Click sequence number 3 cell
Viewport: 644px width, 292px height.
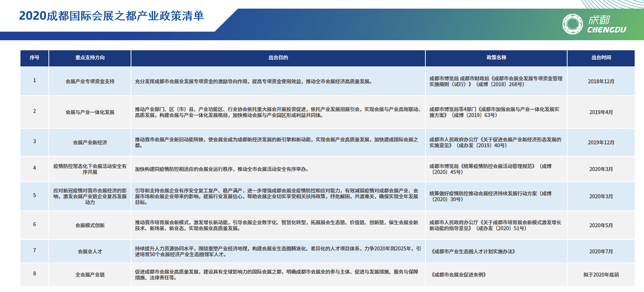[x=34, y=142]
